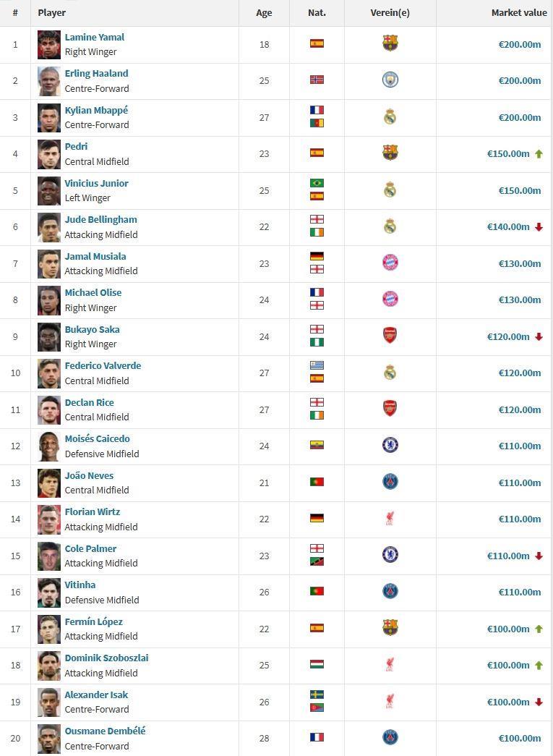Click Bayern Munich crest in Jamal Musiala row
This screenshot has height=756, width=553.
click(390, 263)
